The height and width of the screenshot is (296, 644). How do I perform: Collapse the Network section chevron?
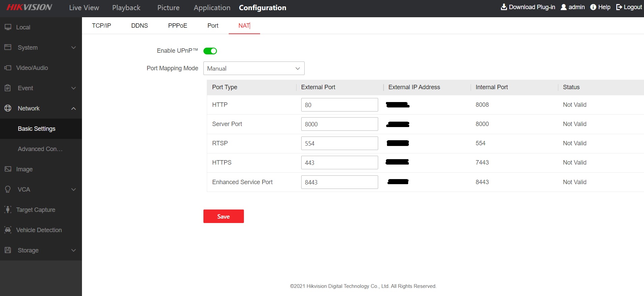pyautogui.click(x=74, y=108)
